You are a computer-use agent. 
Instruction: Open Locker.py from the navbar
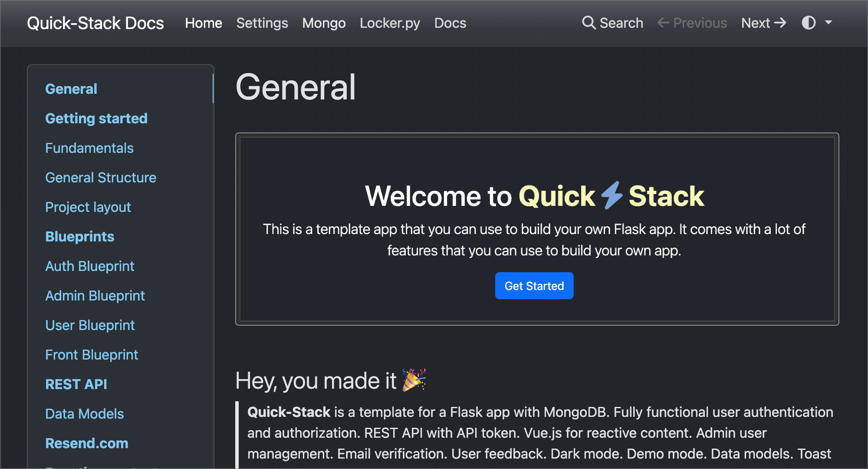pyautogui.click(x=390, y=23)
